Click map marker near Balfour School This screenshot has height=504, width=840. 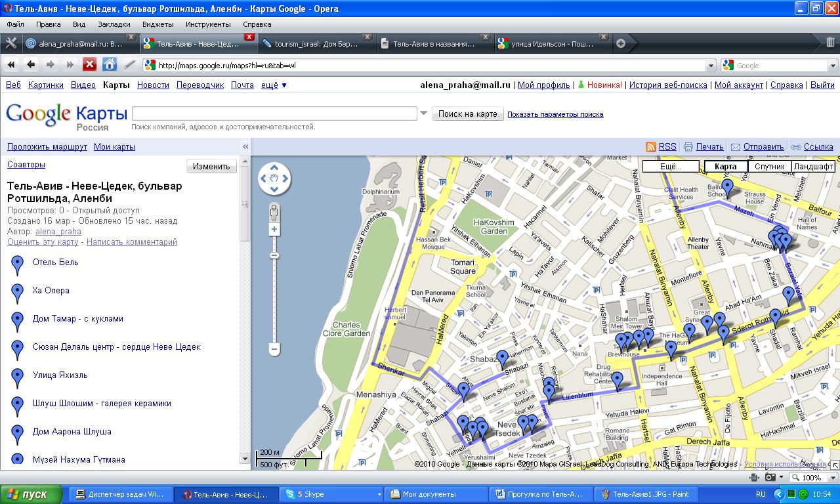point(727,188)
